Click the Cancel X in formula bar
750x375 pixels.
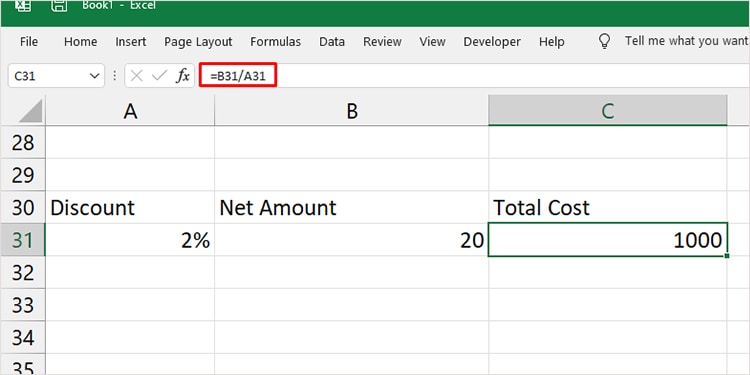pyautogui.click(x=137, y=76)
